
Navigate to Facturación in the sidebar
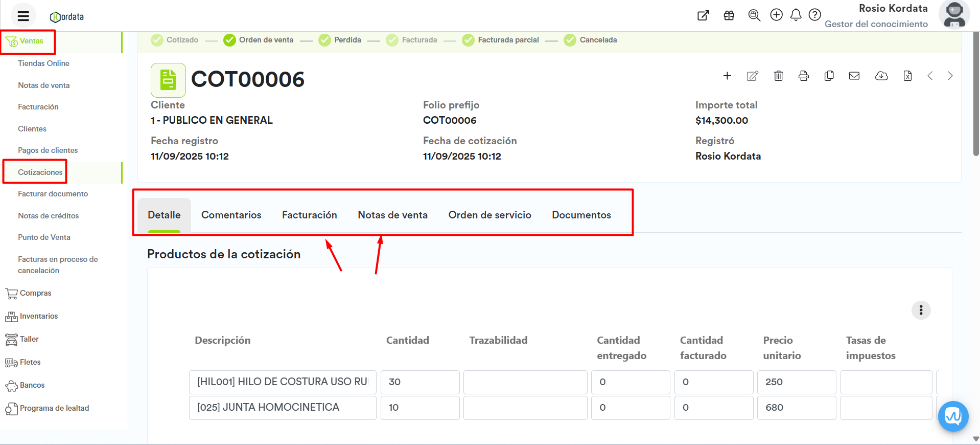[x=38, y=107]
